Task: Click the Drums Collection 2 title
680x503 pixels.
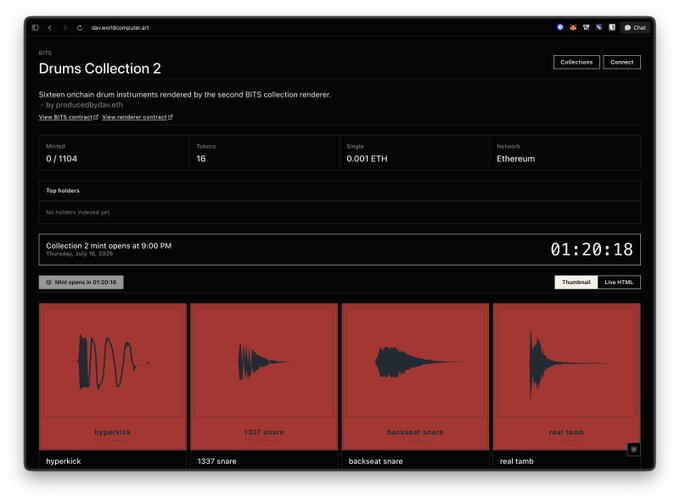Action: [100, 69]
